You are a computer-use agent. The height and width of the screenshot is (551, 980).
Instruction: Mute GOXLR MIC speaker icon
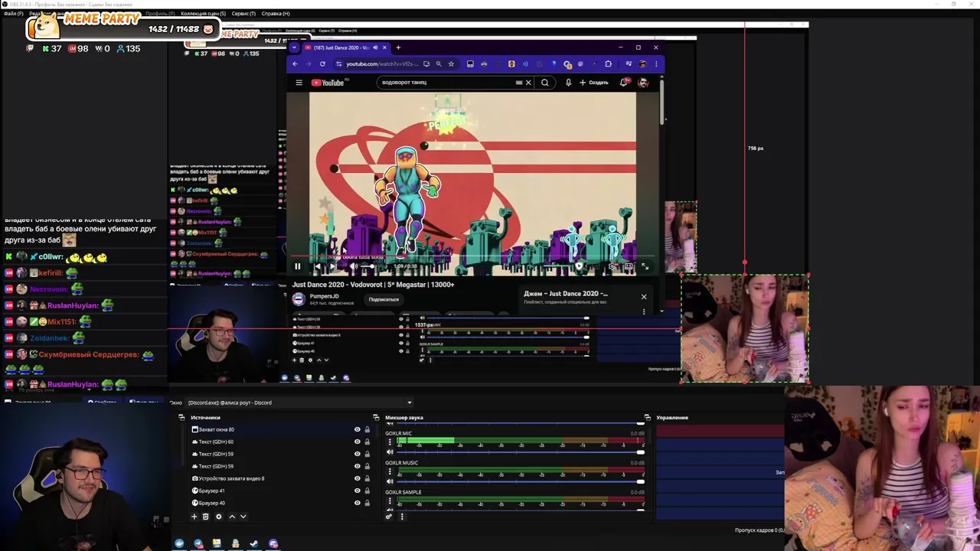390,452
